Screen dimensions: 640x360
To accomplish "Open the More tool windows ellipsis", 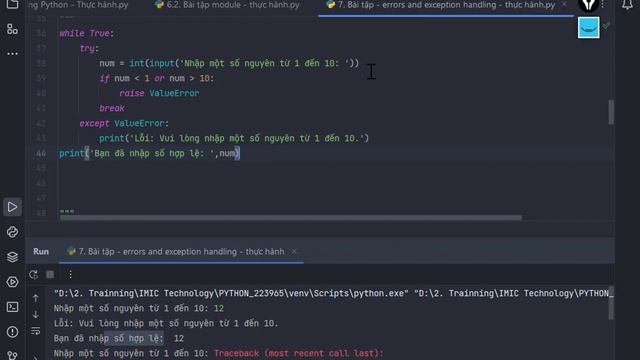I will 12,53.
